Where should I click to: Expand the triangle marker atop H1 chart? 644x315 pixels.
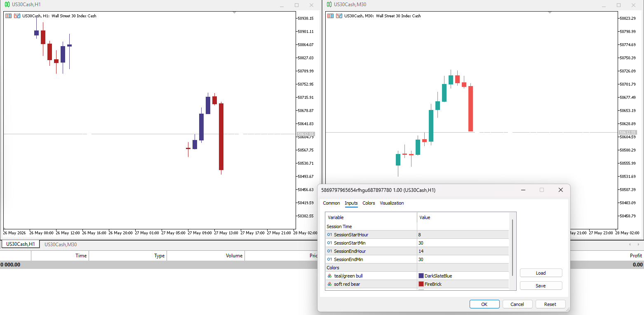coord(234,12)
